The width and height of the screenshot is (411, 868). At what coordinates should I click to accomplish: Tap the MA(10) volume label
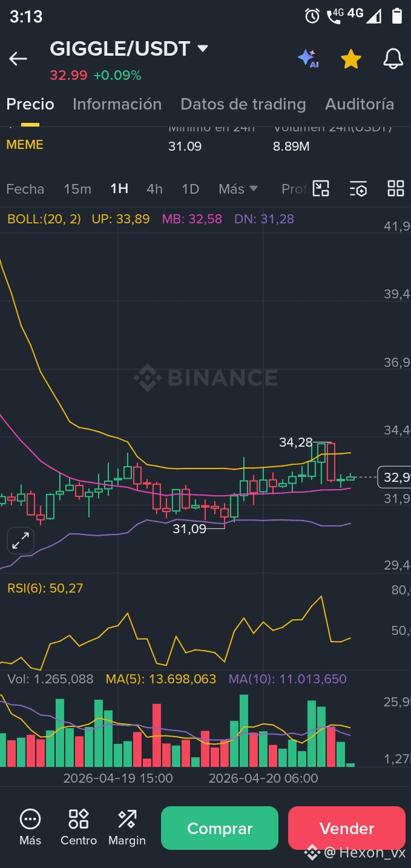[288, 679]
